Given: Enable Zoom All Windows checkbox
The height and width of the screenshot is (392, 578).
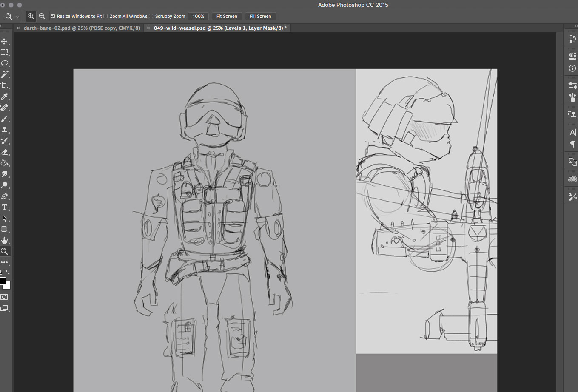Looking at the screenshot, I should [105, 16].
